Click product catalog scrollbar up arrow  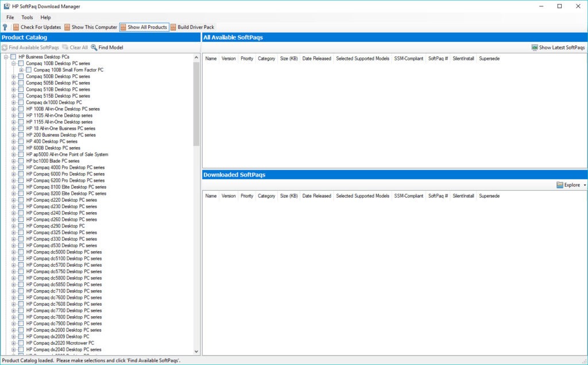tap(196, 57)
